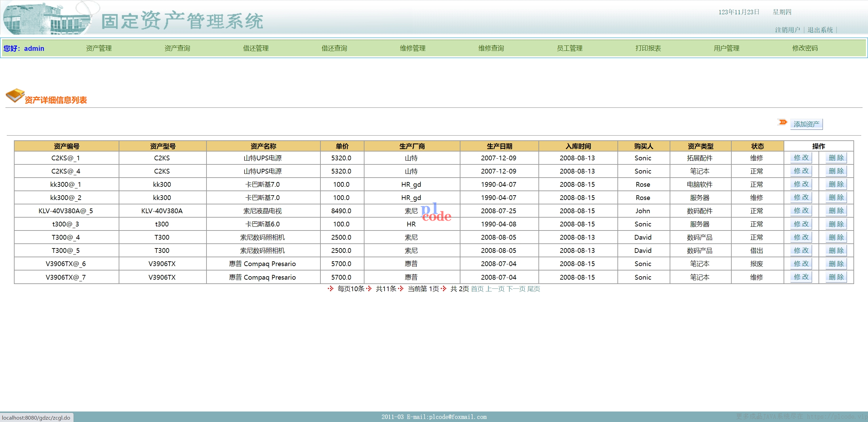Click the book icon beside 资产详细信息列表
The image size is (868, 422).
tap(15, 95)
